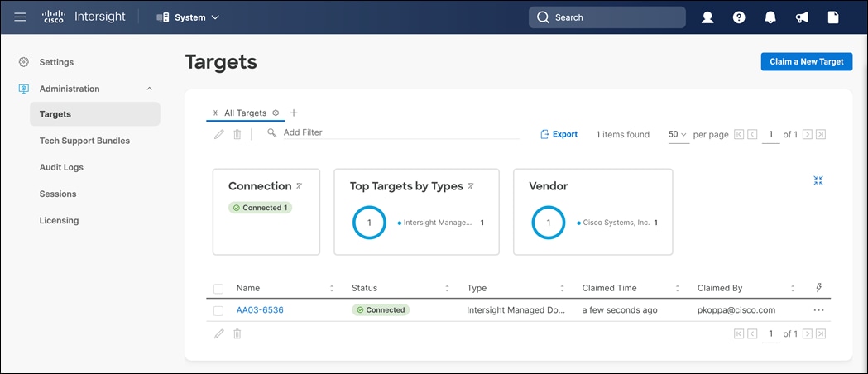
Task: Click the Settings gear icon in sidebar
Action: (23, 62)
